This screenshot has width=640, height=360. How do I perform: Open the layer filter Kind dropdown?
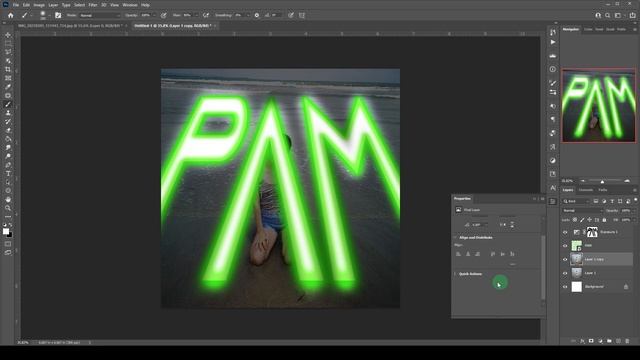coord(576,201)
